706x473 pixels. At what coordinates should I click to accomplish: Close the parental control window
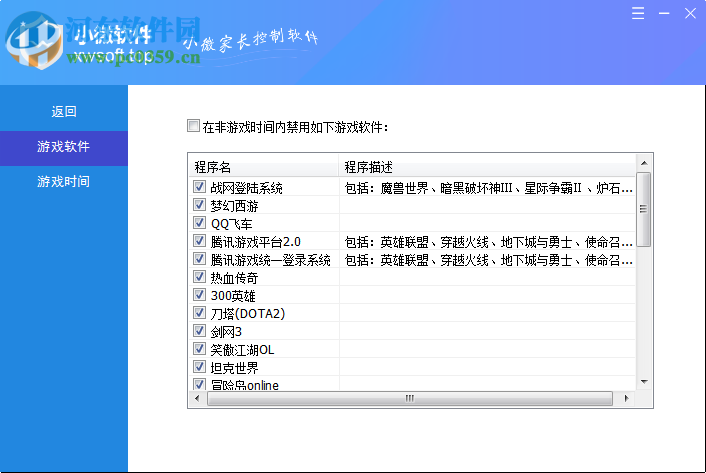(690, 13)
